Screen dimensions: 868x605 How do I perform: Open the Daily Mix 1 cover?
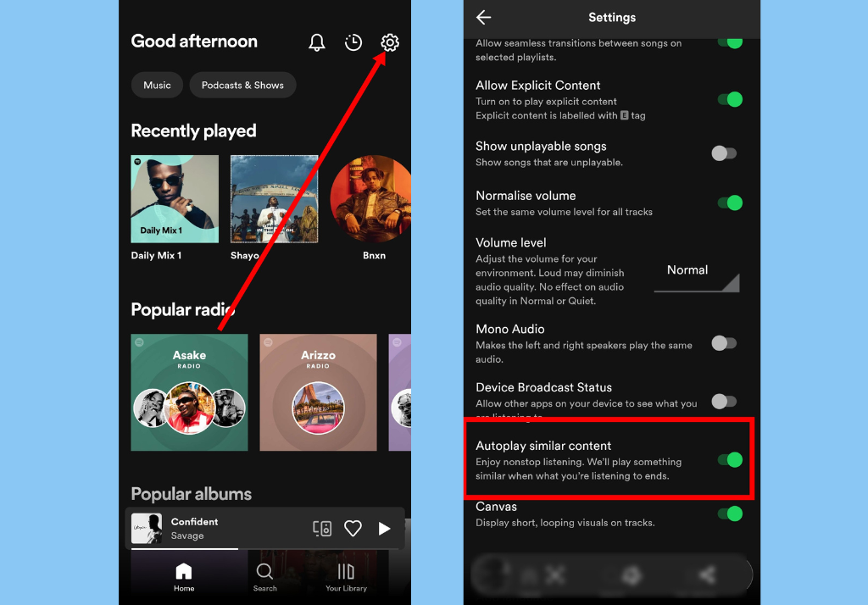click(175, 199)
